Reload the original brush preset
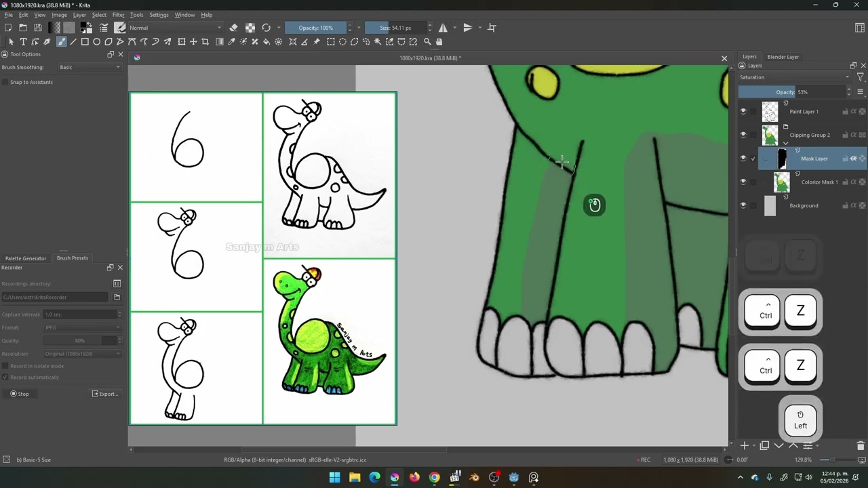 (x=267, y=28)
